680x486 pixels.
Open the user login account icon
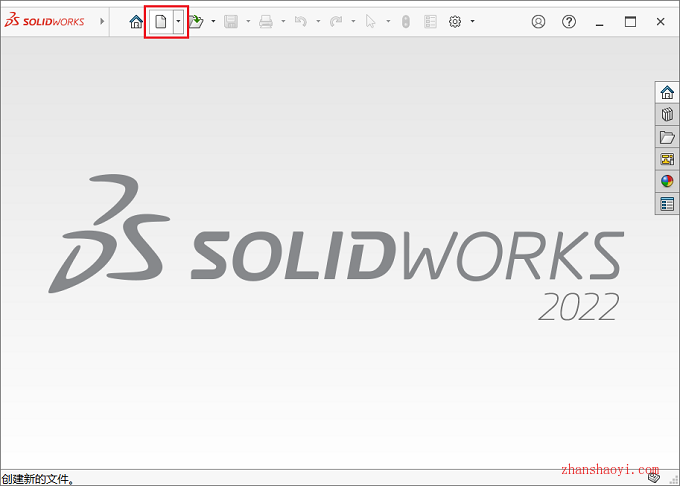coord(538,21)
